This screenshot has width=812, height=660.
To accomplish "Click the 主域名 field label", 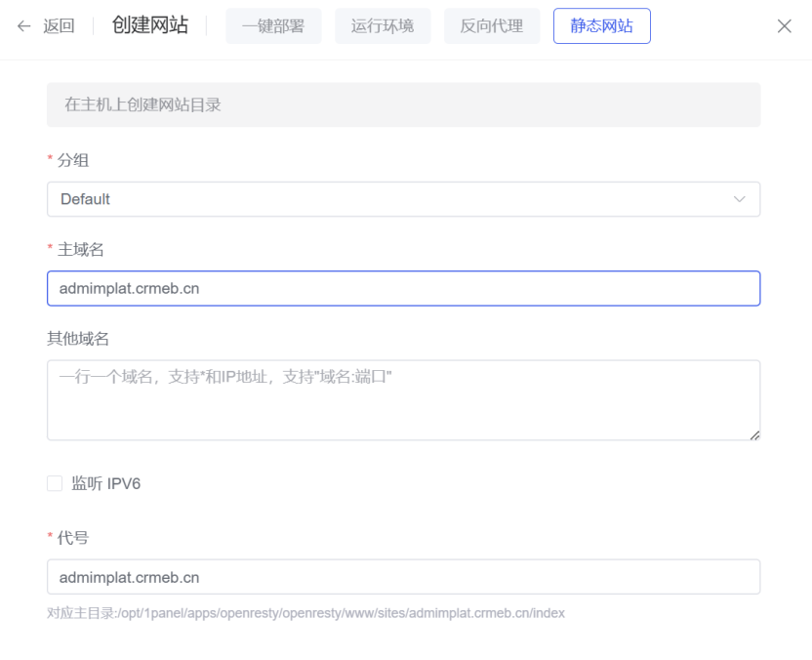I will click(x=80, y=250).
